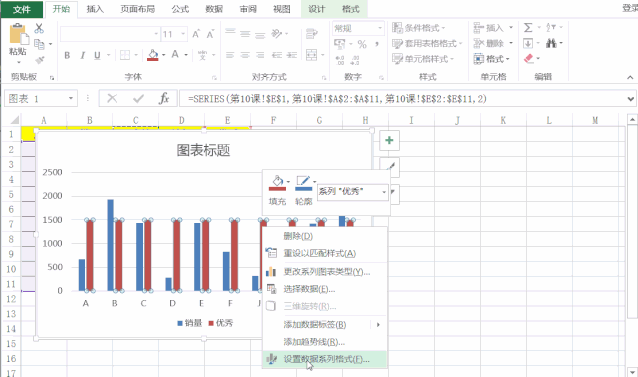Click the Format cells button
Image resolution: width=638 pixels, height=377 pixels.
[x=492, y=59]
